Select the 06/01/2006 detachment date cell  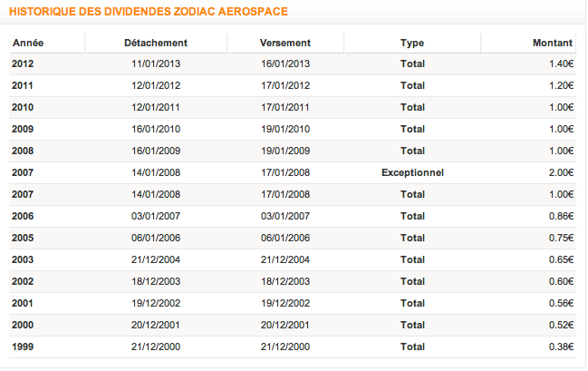156,238
